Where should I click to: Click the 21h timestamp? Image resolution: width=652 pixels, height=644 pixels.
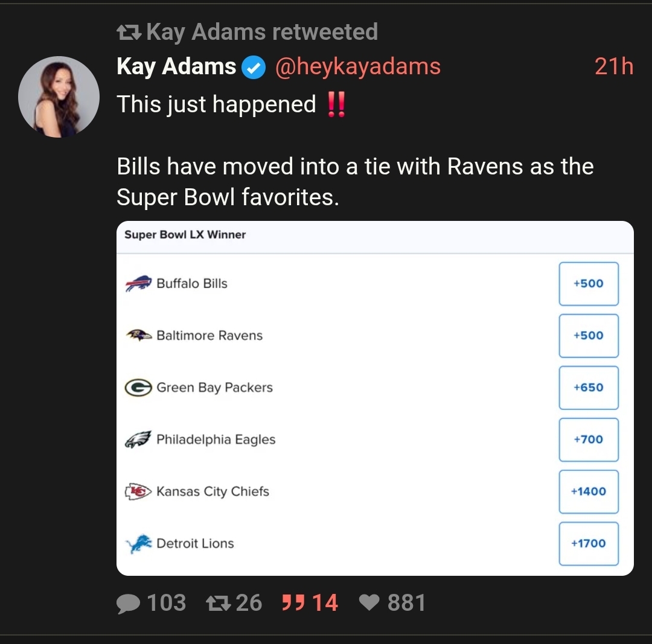point(613,66)
